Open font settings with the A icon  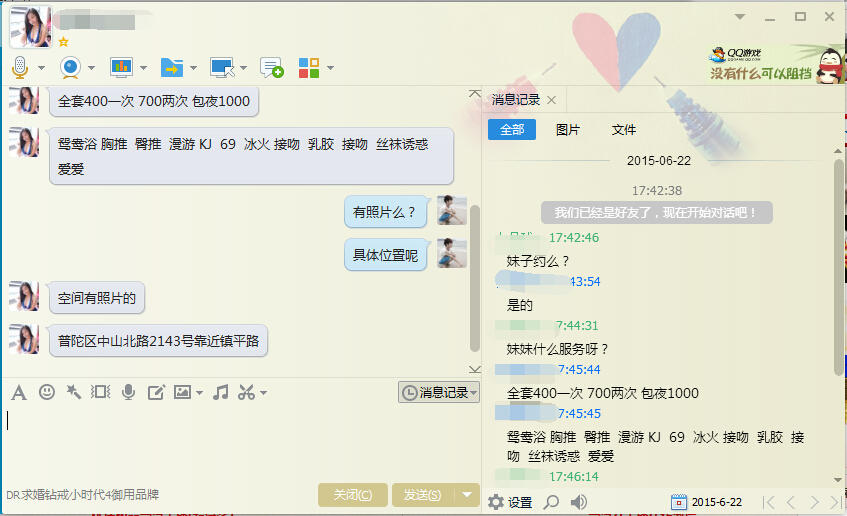tap(19, 393)
